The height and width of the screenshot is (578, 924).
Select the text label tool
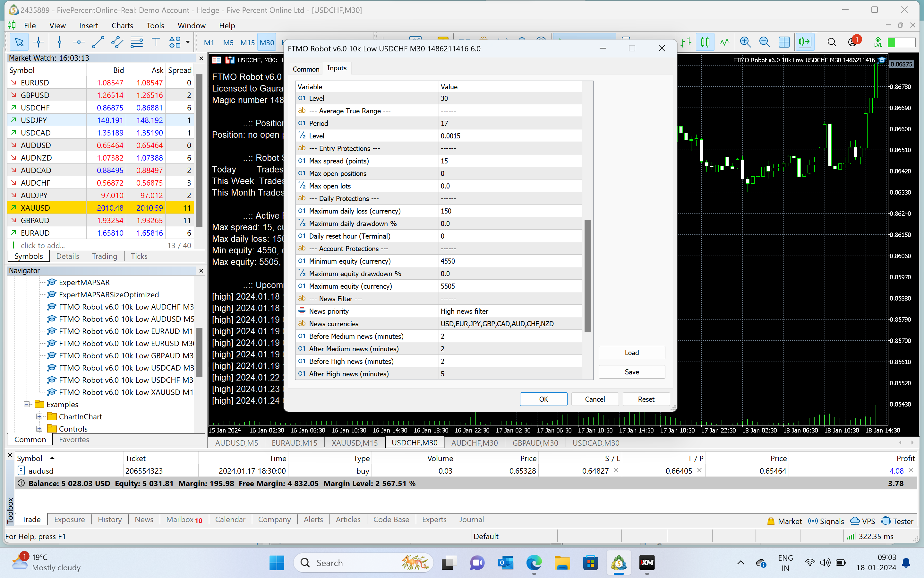[x=156, y=42]
